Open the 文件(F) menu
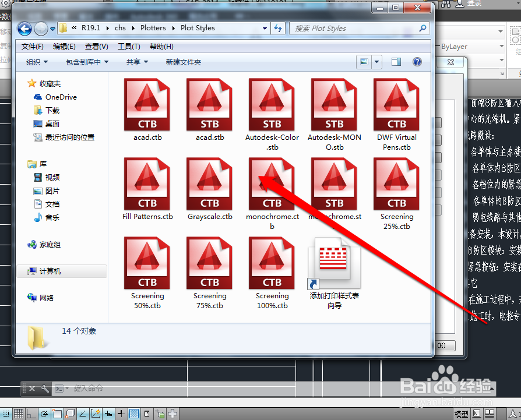The image size is (521, 420). [32, 47]
